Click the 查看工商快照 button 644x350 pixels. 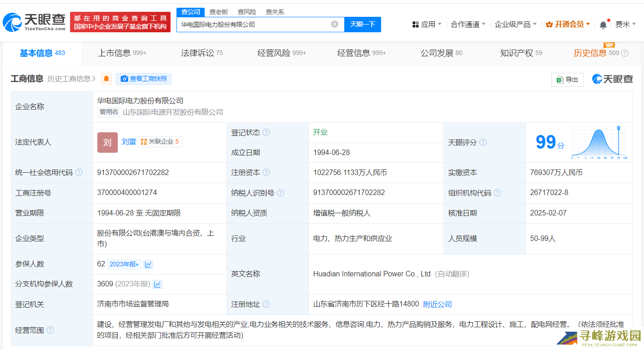pos(144,79)
